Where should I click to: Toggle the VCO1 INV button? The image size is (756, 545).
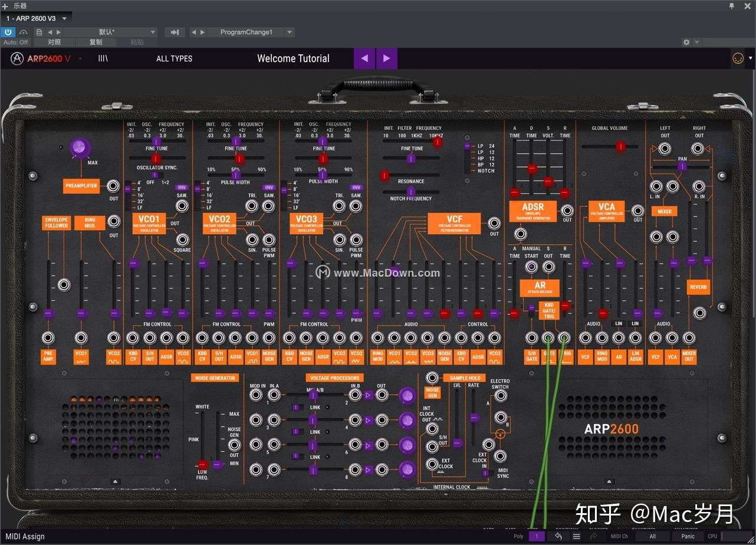182,188
